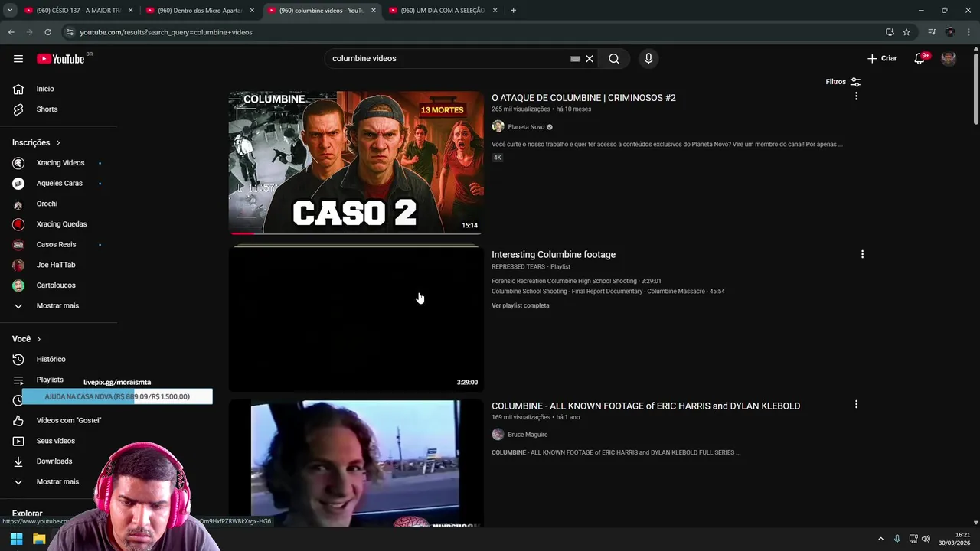The height and width of the screenshot is (551, 980).
Task: Show hidden system tray icons
Action: [x=880, y=539]
